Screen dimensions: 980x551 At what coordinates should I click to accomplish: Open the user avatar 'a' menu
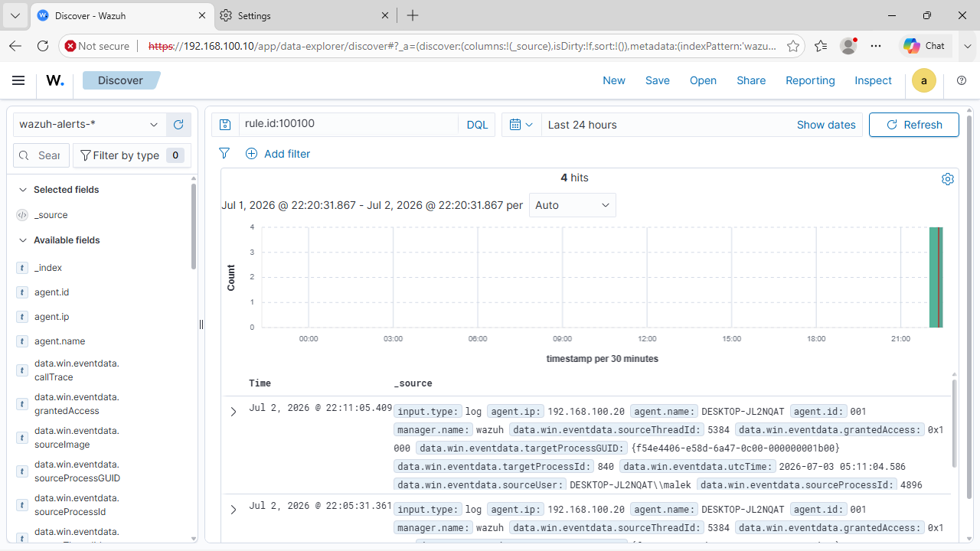click(x=924, y=80)
